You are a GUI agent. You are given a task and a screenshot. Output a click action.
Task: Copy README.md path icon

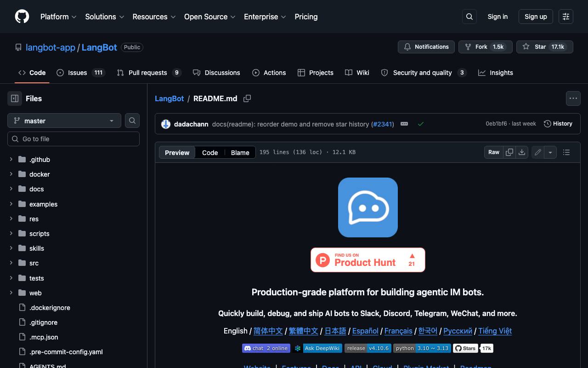247,98
